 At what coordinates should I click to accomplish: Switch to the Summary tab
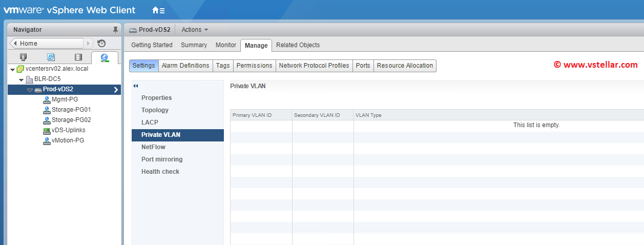pyautogui.click(x=194, y=45)
